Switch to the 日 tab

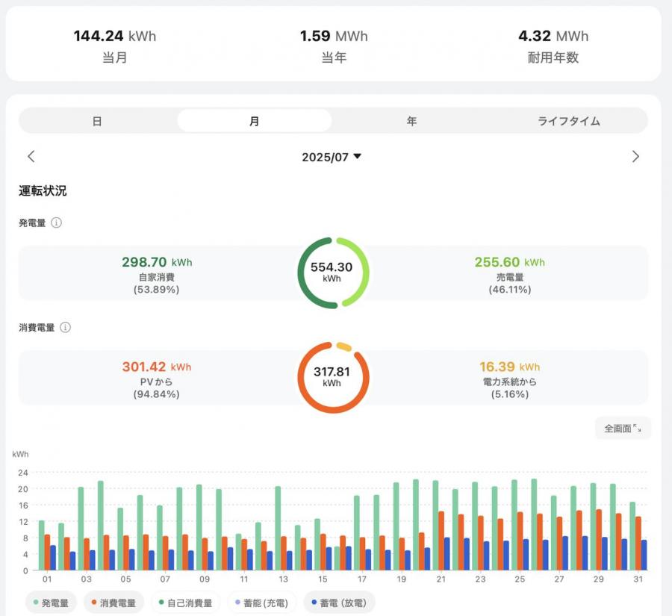(97, 121)
